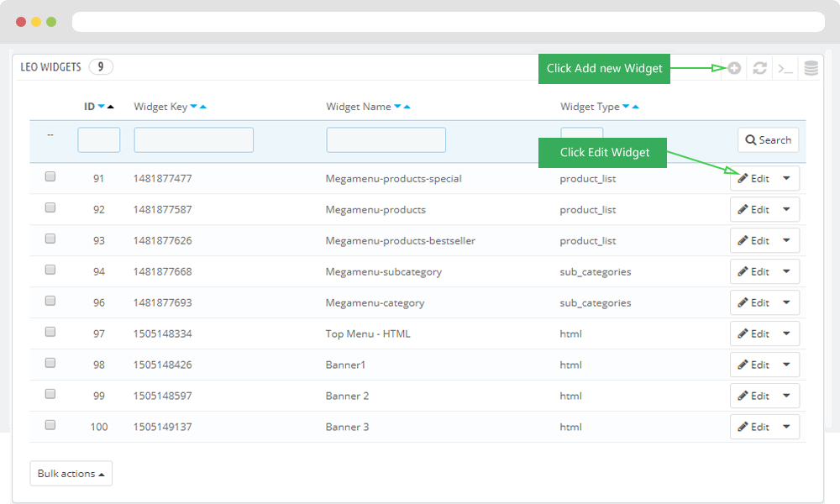Open the SQL query terminal icon

click(x=785, y=68)
